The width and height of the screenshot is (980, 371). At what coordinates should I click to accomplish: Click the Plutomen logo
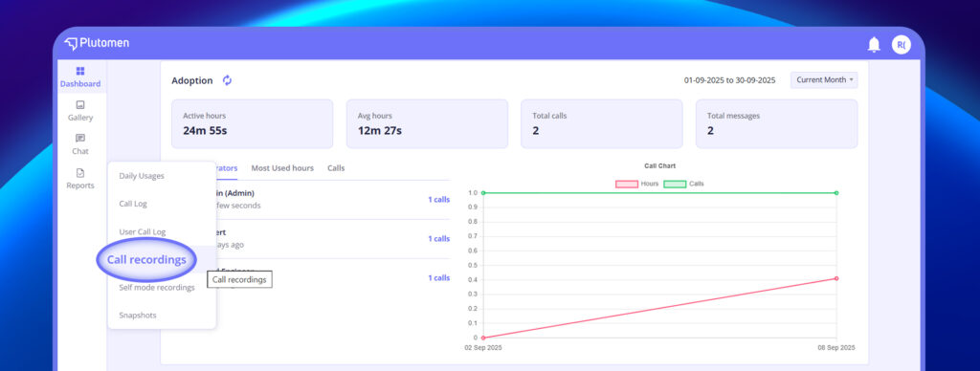pyautogui.click(x=97, y=44)
